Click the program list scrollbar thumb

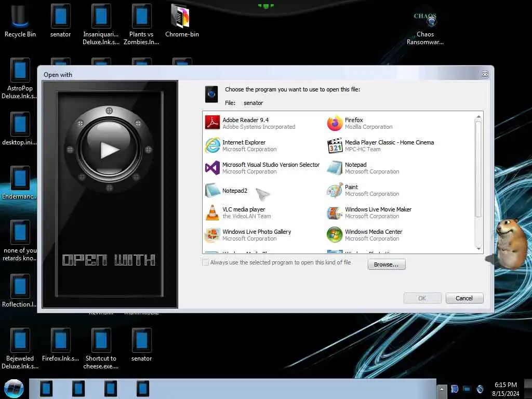click(478, 169)
